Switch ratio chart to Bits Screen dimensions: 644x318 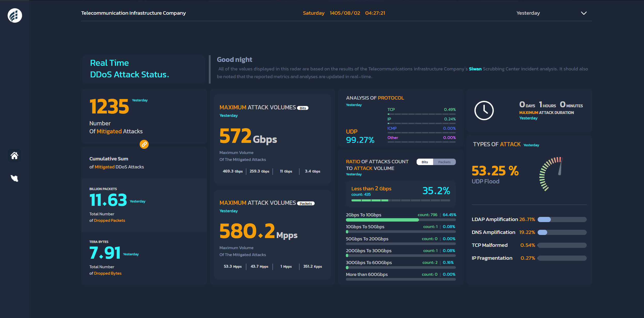(425, 162)
